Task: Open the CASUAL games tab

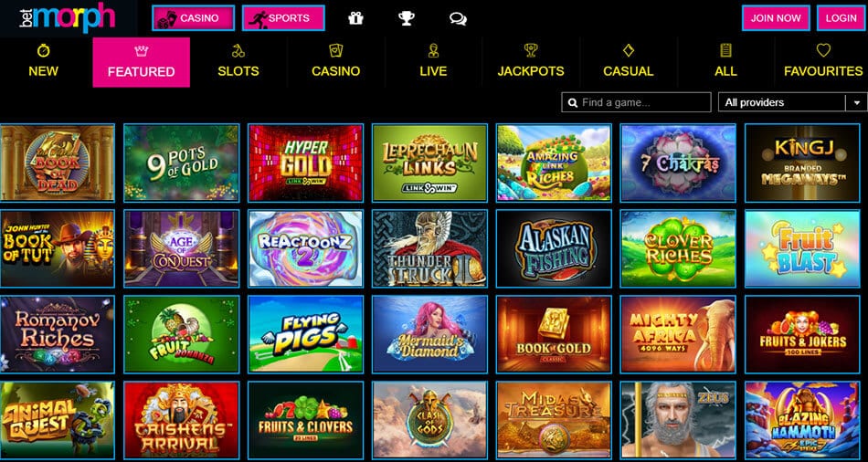Action: pyautogui.click(x=629, y=62)
